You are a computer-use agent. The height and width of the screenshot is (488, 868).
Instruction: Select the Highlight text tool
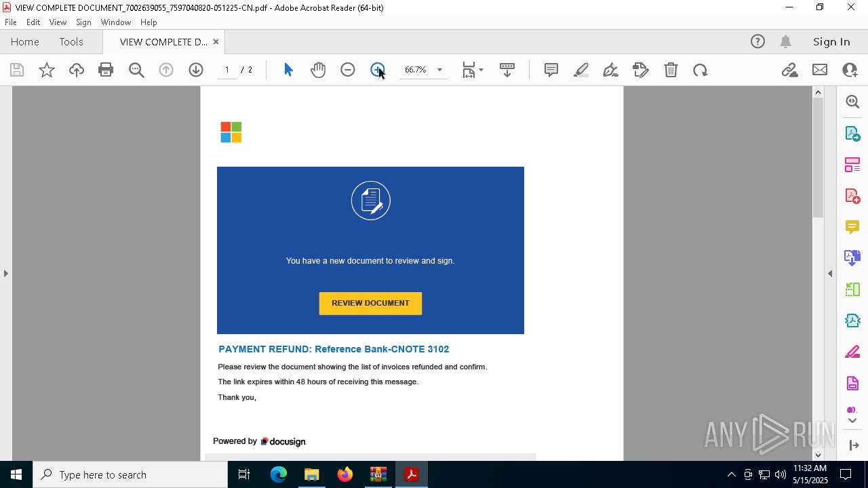pos(581,70)
